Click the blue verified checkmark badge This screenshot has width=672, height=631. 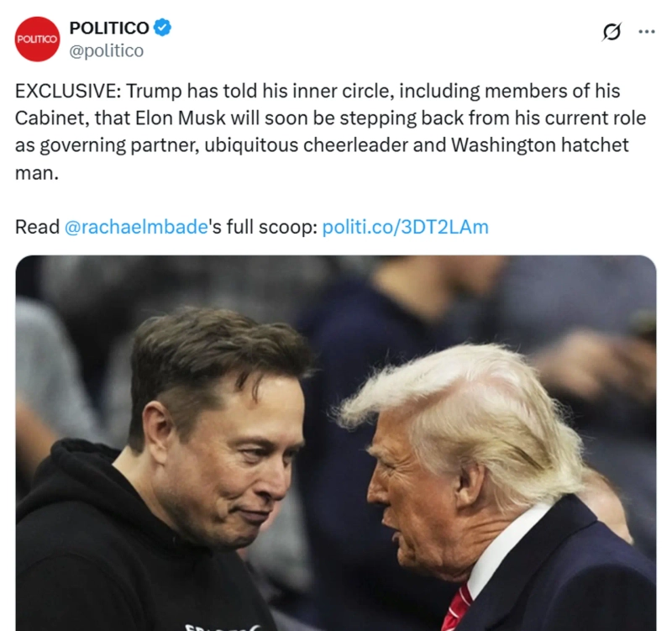pos(162,28)
